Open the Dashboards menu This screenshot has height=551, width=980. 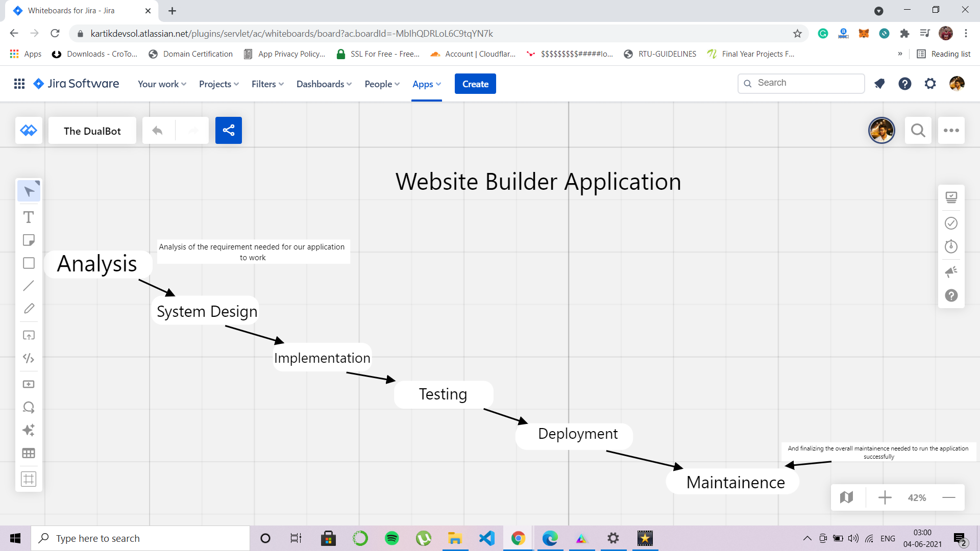pyautogui.click(x=324, y=84)
